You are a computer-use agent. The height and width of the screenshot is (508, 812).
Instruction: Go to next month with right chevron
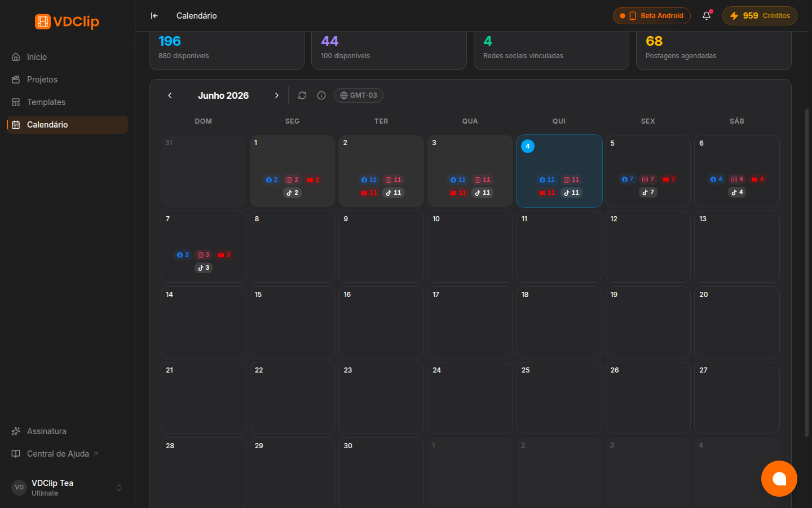[x=276, y=95]
